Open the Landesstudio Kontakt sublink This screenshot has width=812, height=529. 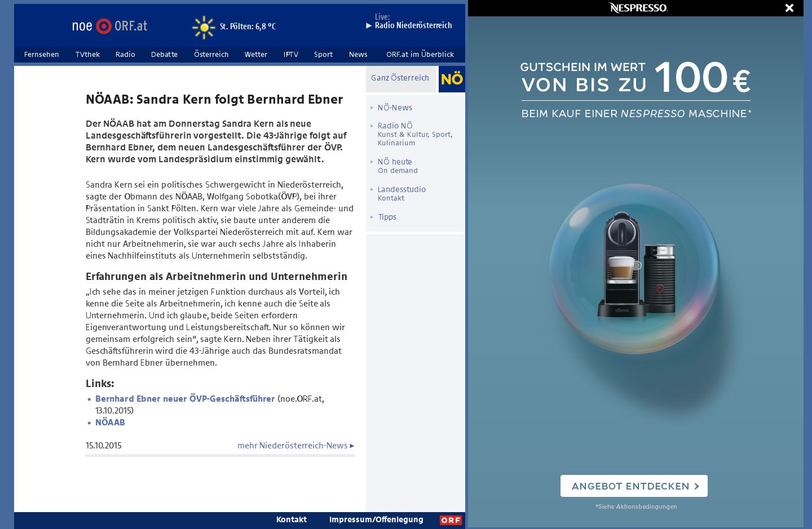391,198
